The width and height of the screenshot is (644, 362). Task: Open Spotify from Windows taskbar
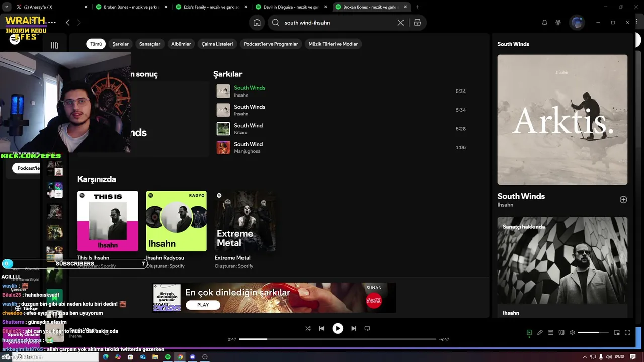(x=168, y=357)
